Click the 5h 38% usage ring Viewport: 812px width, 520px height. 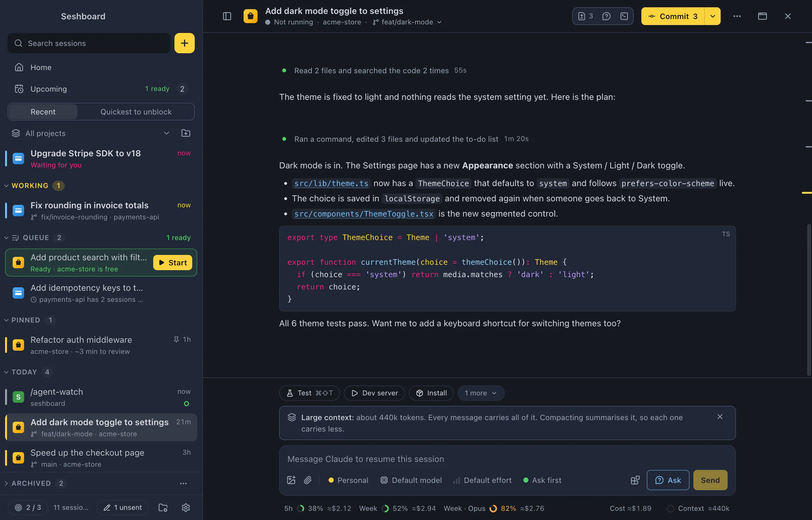pos(300,509)
